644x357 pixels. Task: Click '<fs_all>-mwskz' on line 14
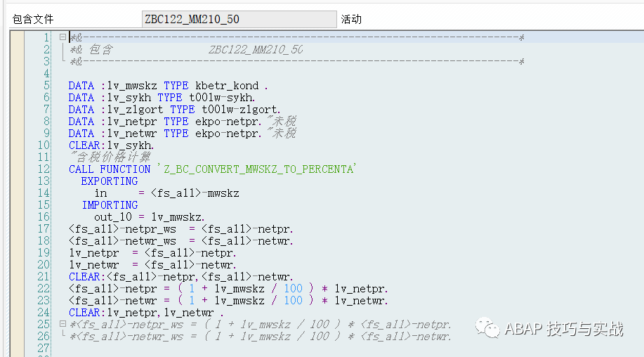tap(195, 193)
